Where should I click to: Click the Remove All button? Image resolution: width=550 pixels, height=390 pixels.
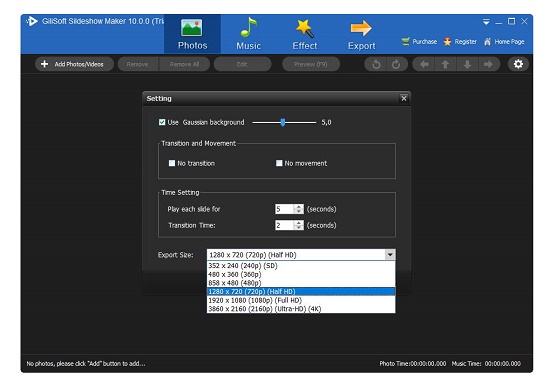[x=185, y=64]
